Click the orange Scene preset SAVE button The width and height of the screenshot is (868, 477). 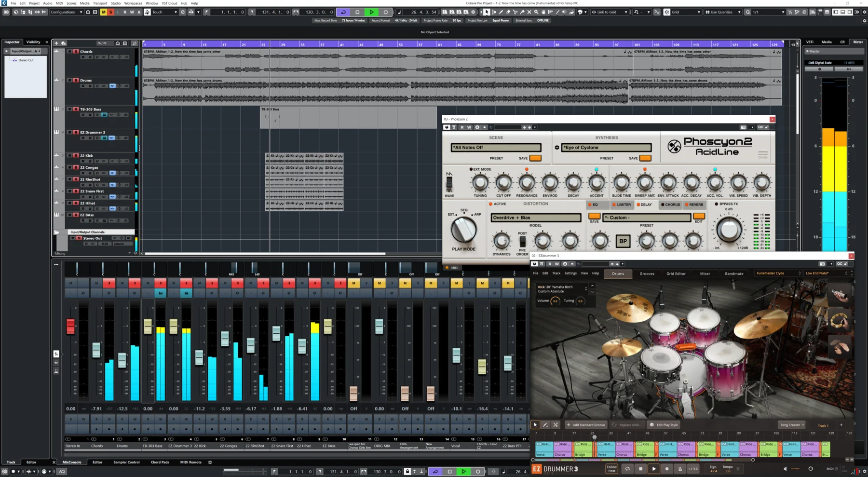tap(535, 158)
